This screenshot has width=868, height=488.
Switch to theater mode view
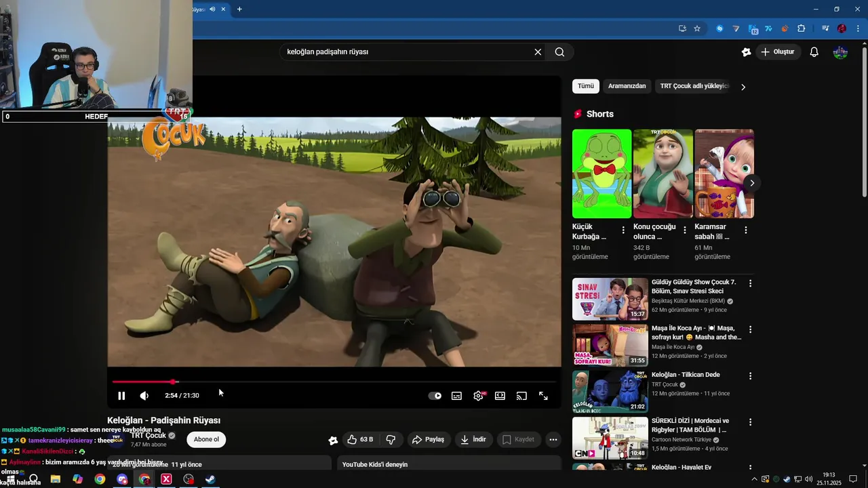pyautogui.click(x=500, y=396)
